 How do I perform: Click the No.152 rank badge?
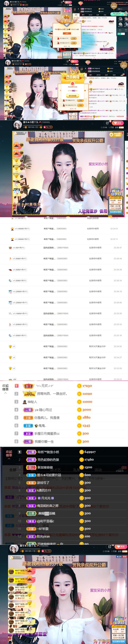point(46,551)
